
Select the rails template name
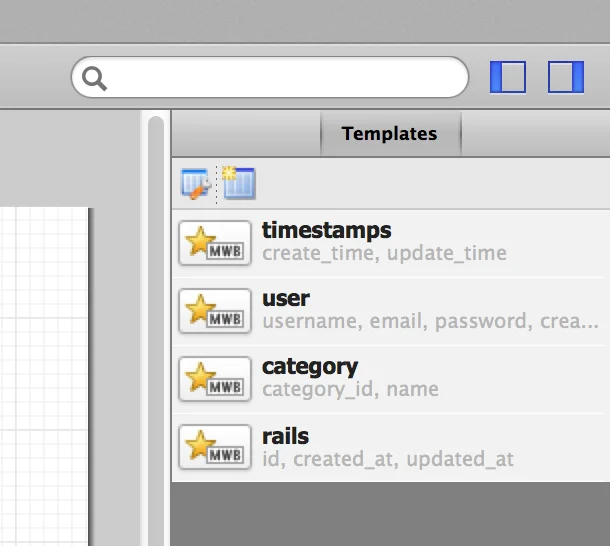(285, 436)
